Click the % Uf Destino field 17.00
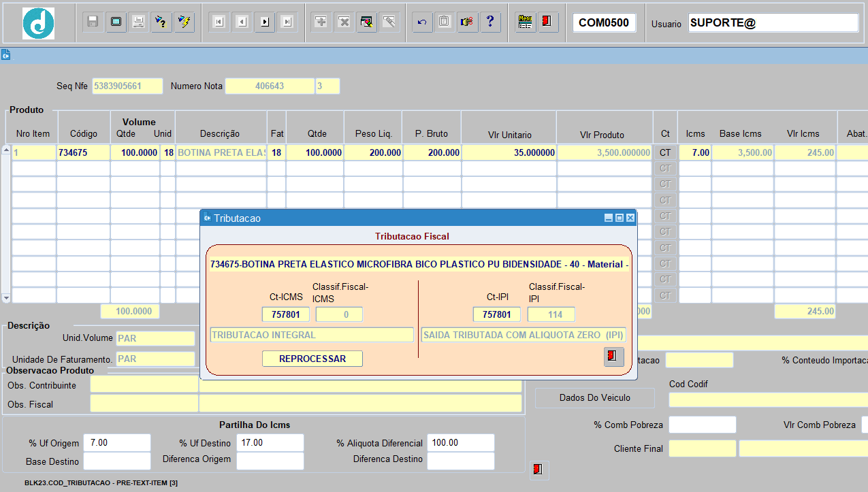The width and height of the screenshot is (868, 492). (x=270, y=442)
